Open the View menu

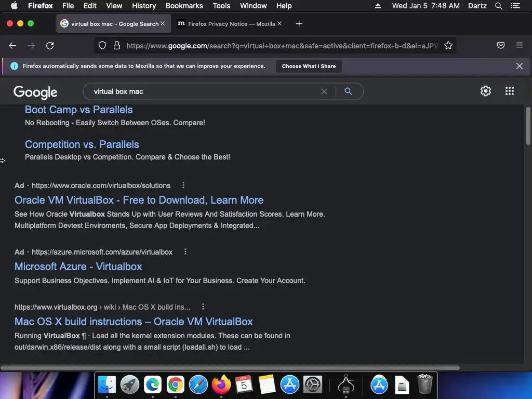tap(114, 6)
